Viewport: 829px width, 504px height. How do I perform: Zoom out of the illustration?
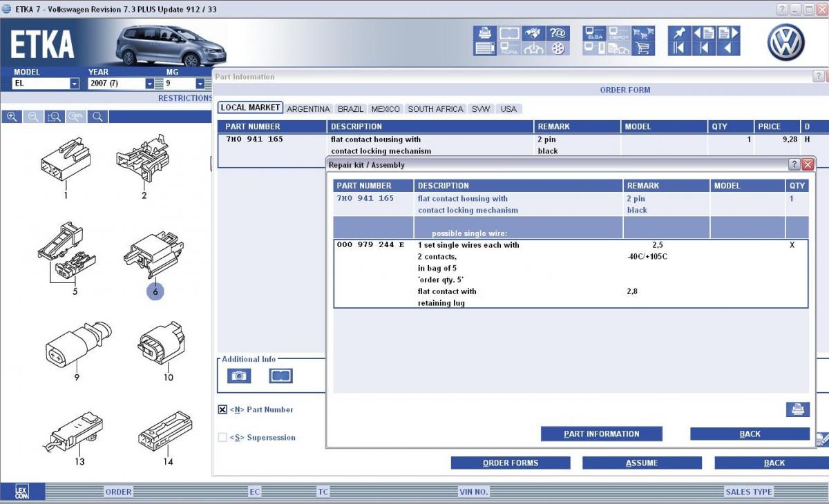[33, 117]
